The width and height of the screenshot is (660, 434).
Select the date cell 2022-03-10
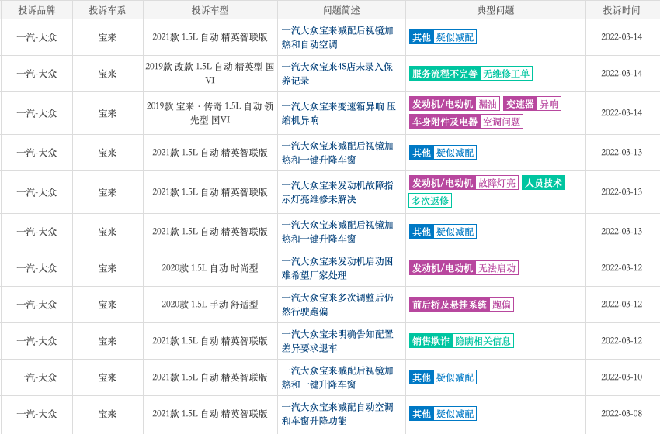(x=621, y=377)
